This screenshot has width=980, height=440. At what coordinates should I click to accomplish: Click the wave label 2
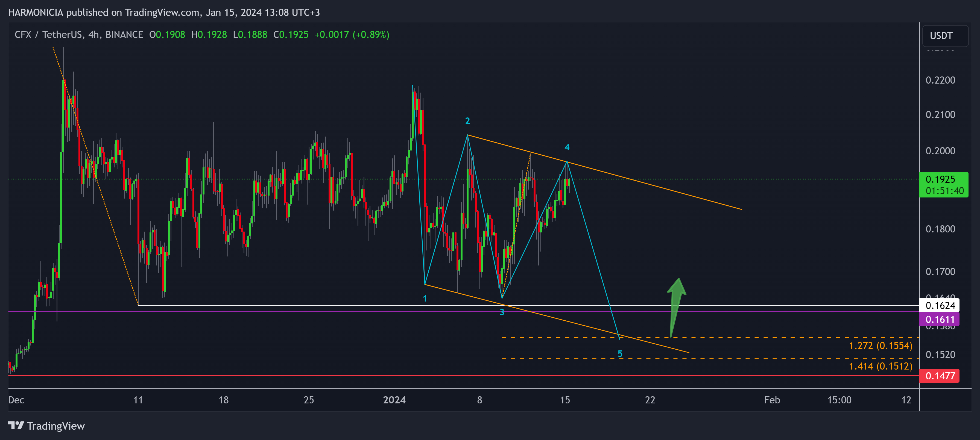[467, 121]
